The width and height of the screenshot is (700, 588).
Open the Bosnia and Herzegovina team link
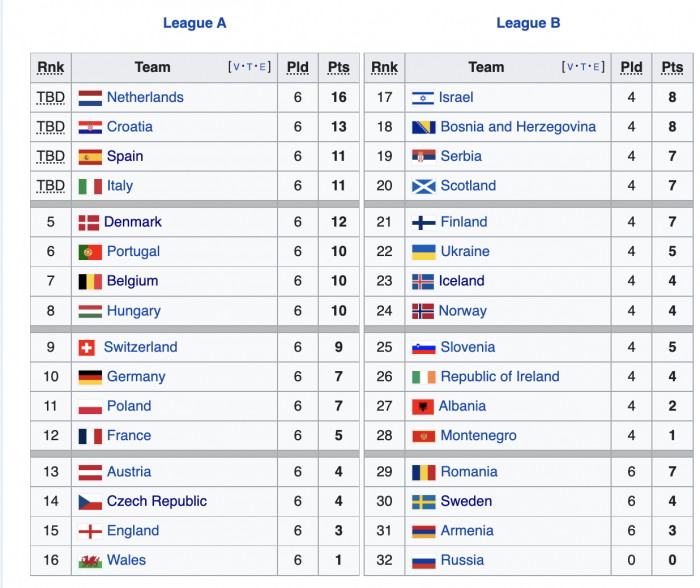click(518, 127)
